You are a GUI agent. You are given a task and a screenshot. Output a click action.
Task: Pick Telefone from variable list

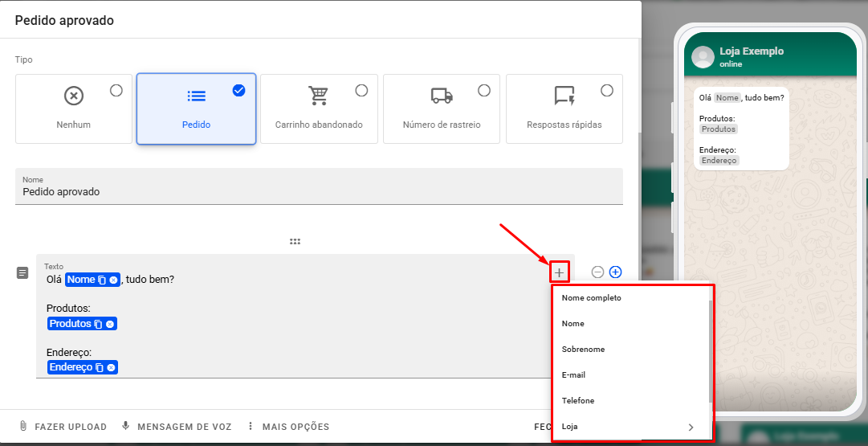pos(578,401)
